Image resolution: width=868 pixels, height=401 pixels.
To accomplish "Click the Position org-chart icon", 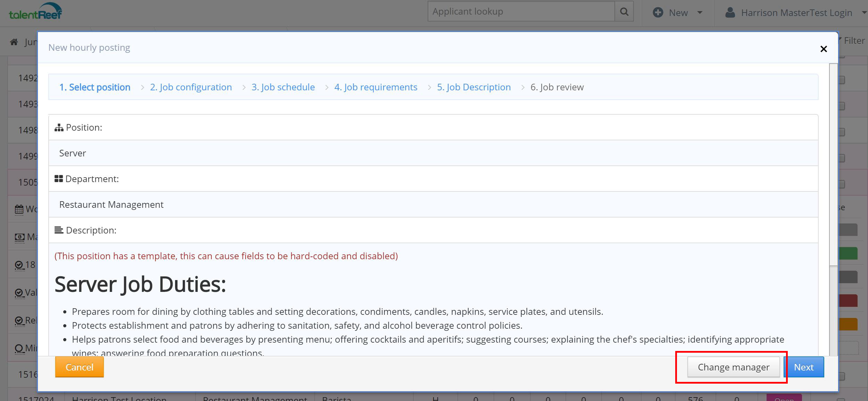I will tap(58, 127).
